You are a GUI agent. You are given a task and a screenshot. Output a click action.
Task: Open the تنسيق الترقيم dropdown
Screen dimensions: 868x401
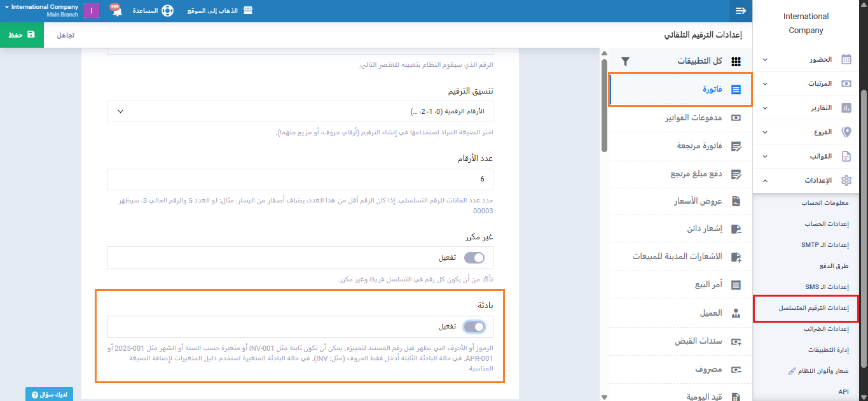[300, 111]
